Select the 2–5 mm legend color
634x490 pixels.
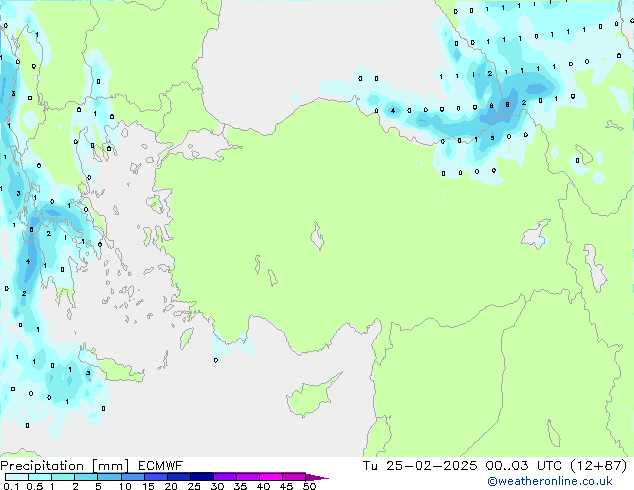pyautogui.click(x=86, y=477)
